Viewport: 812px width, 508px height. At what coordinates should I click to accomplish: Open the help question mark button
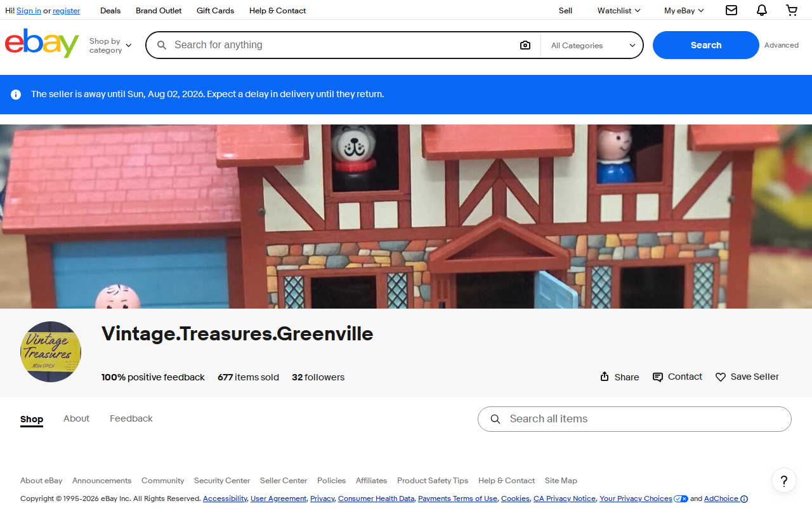click(x=784, y=480)
